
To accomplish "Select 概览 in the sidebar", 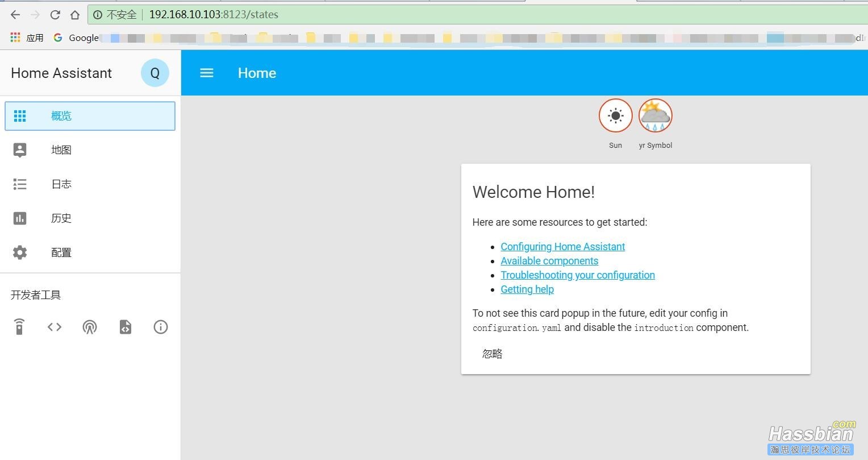I will [90, 116].
